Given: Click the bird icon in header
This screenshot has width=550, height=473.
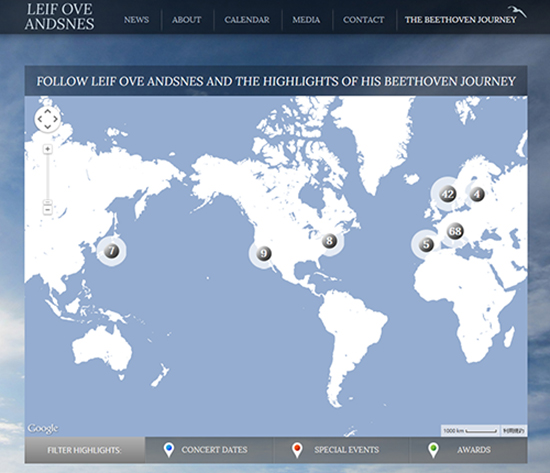Looking at the screenshot, I should [517, 11].
